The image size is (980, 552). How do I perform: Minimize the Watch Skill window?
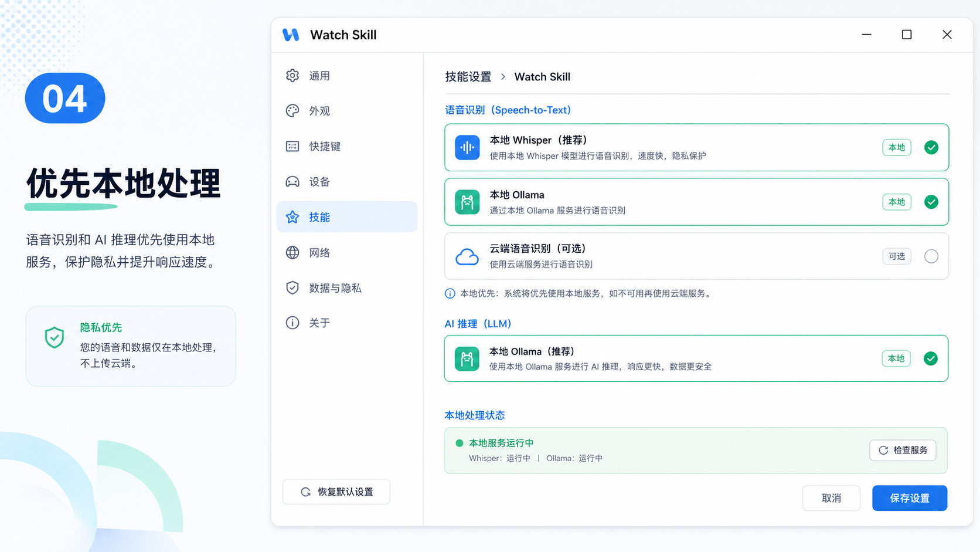[867, 35]
